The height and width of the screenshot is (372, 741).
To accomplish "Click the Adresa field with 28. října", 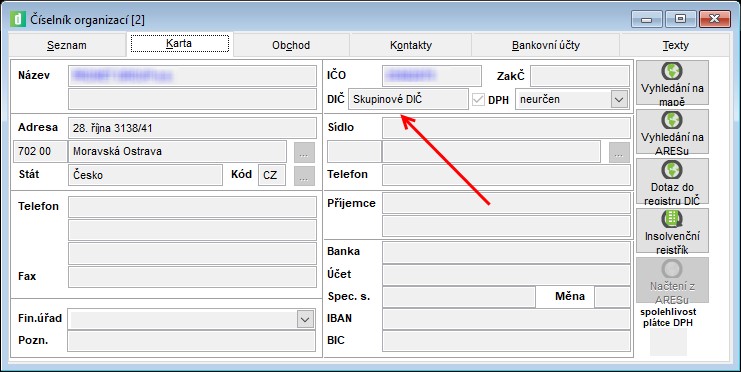I will point(192,128).
